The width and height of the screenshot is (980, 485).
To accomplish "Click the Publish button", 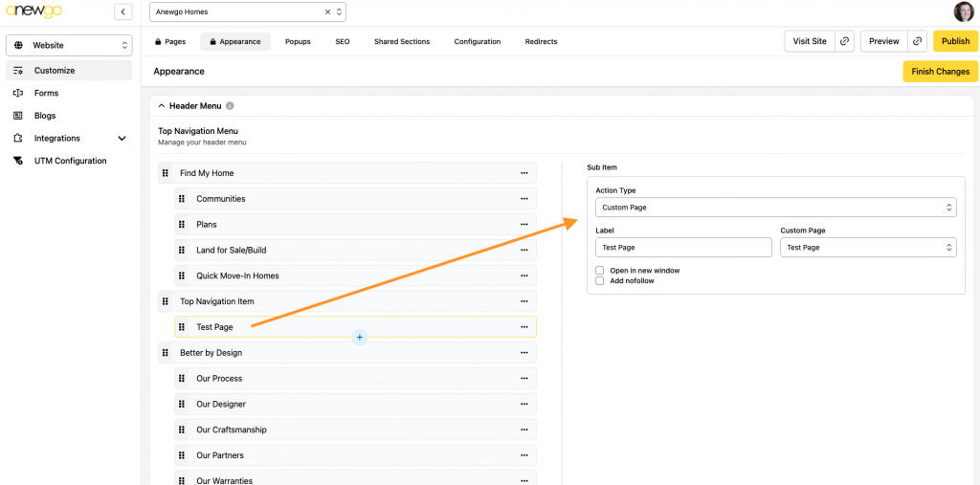I will click(x=955, y=41).
